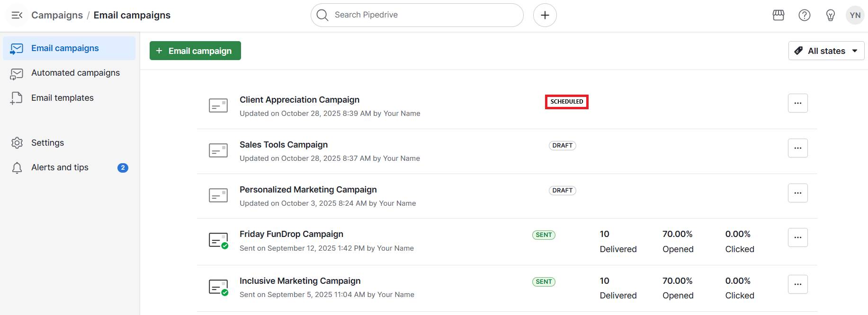868x315 pixels.
Task: Click the Friday FunDrop Campaign sent icon
Action: point(218,240)
